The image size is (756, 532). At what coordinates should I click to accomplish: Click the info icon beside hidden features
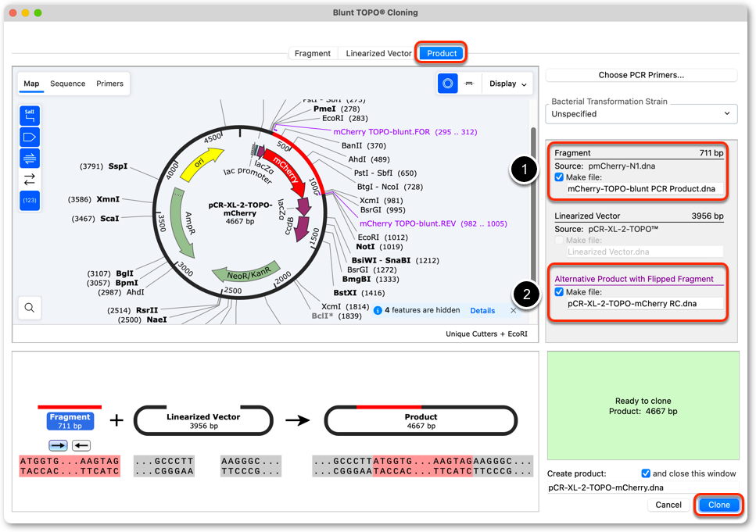pos(378,310)
